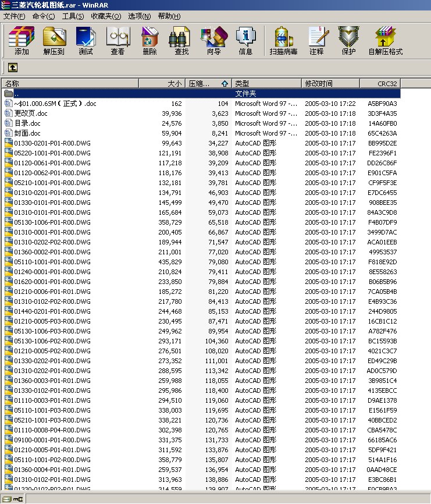Viewport: 431px width, 504px height.
Task: Select file 01240-0001-P01-R00.DWG
Action: [x=52, y=272]
